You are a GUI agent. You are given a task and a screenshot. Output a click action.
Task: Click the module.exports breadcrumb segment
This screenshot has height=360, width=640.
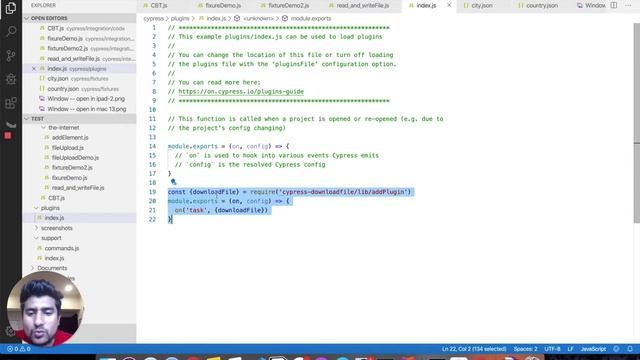(311, 18)
